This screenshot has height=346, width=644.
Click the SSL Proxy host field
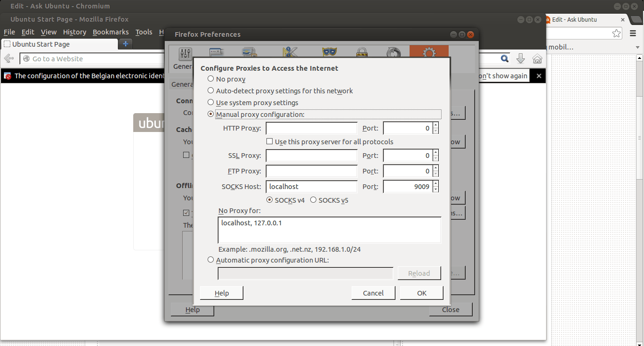[x=312, y=156]
